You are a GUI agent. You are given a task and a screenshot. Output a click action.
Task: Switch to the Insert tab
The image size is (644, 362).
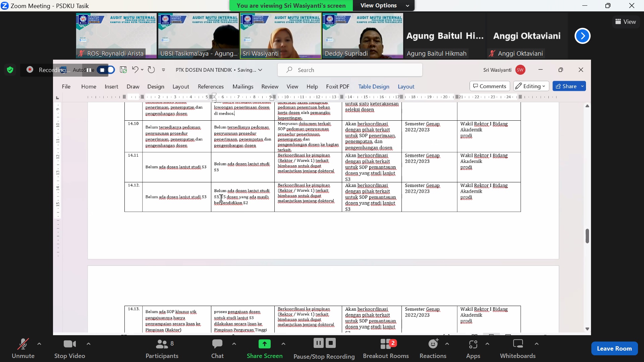111,86
